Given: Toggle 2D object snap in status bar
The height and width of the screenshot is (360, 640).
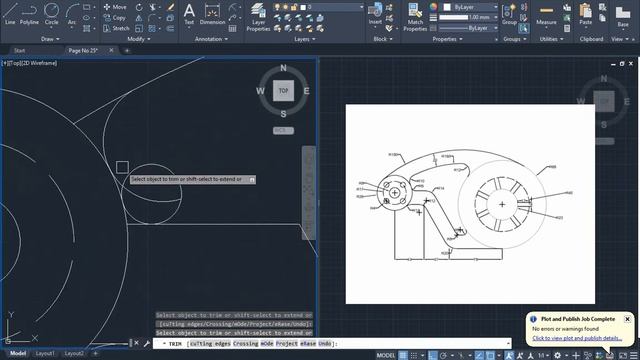Looking at the screenshot, I should 490,356.
